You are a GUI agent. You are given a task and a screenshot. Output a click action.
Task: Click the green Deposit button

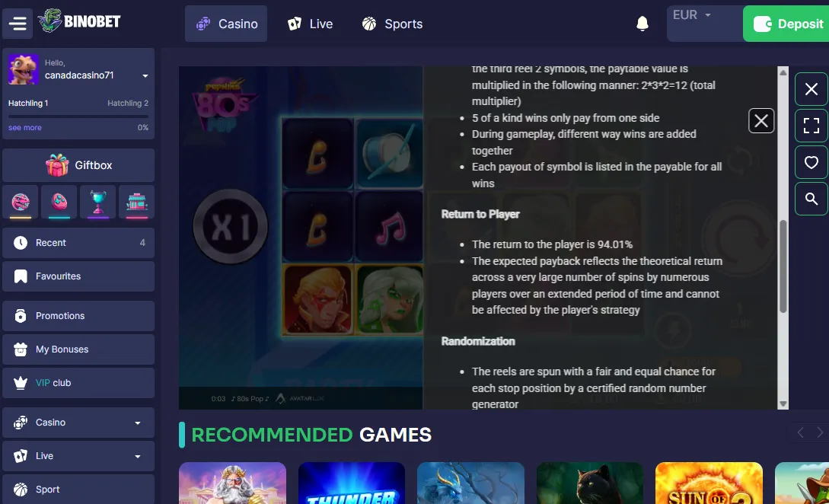786,24
